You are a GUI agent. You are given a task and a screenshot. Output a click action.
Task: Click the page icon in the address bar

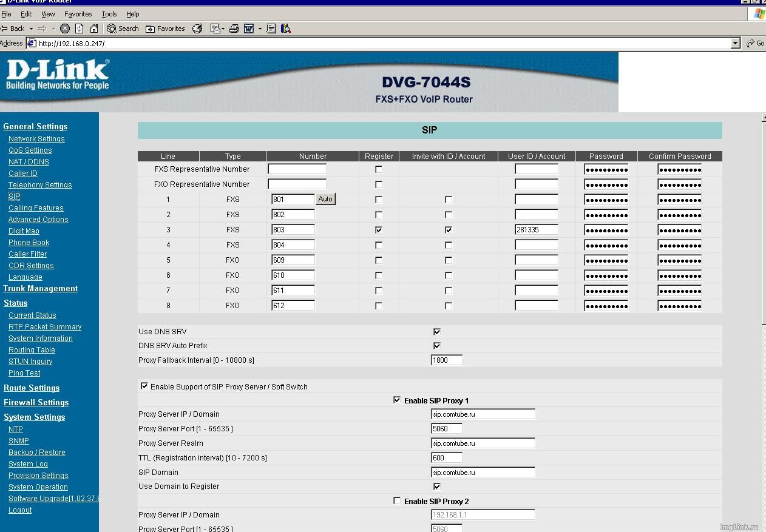[32, 43]
